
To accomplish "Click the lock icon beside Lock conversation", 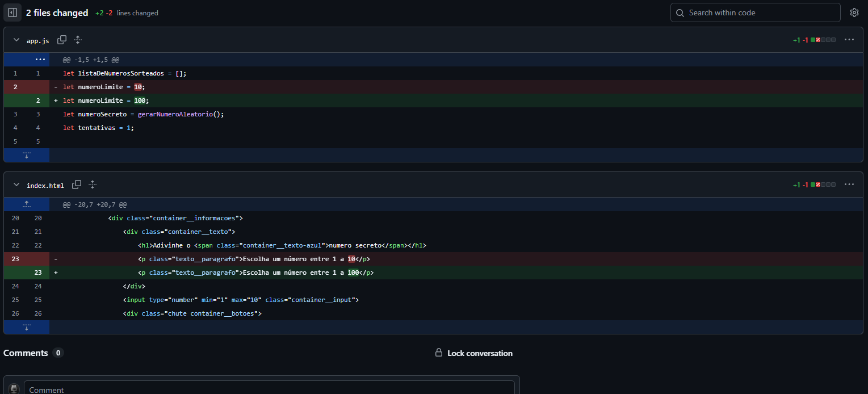I will (439, 353).
